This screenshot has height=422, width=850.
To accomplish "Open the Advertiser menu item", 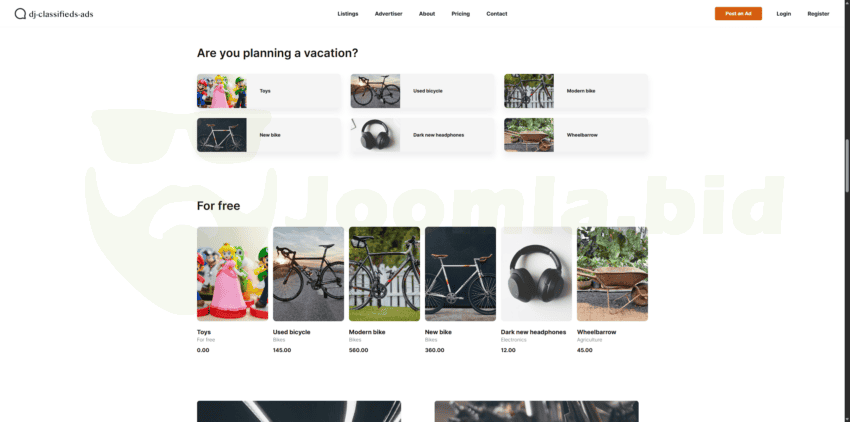I will 388,14.
